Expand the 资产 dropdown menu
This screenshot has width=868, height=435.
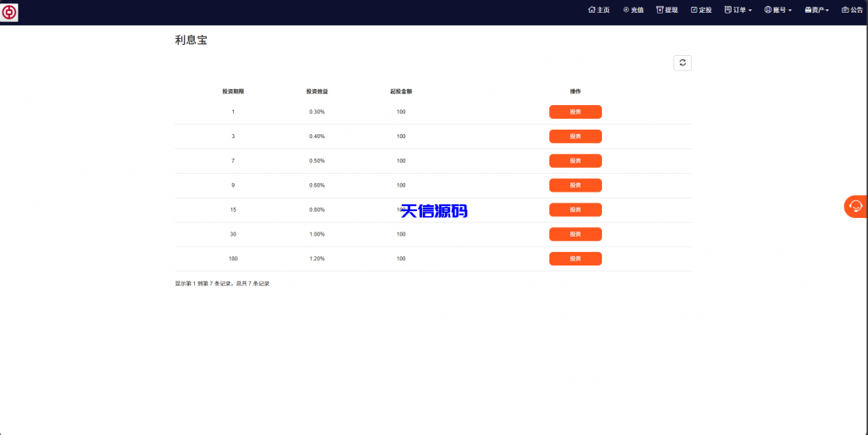817,10
